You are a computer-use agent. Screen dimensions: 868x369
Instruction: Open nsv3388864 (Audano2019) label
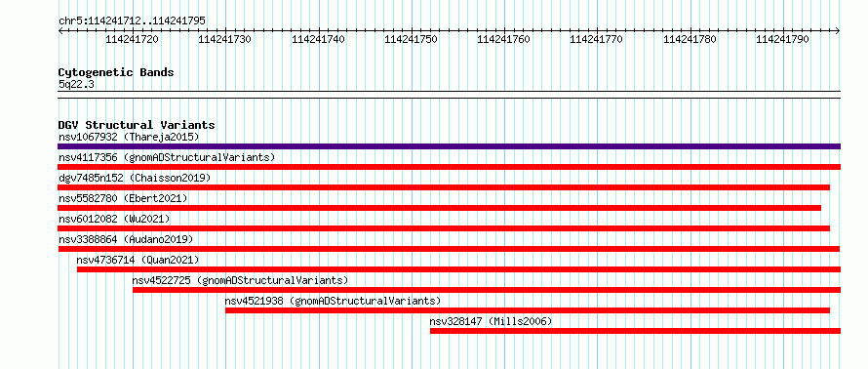[x=126, y=239]
